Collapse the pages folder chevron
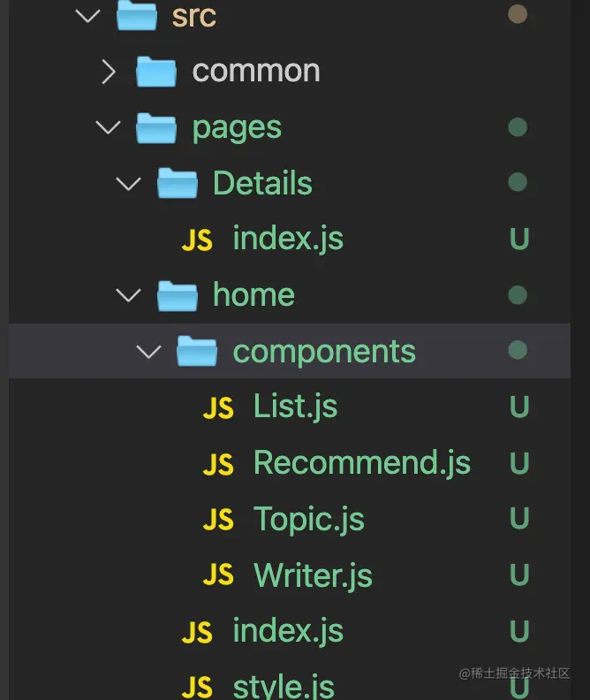 tap(109, 127)
